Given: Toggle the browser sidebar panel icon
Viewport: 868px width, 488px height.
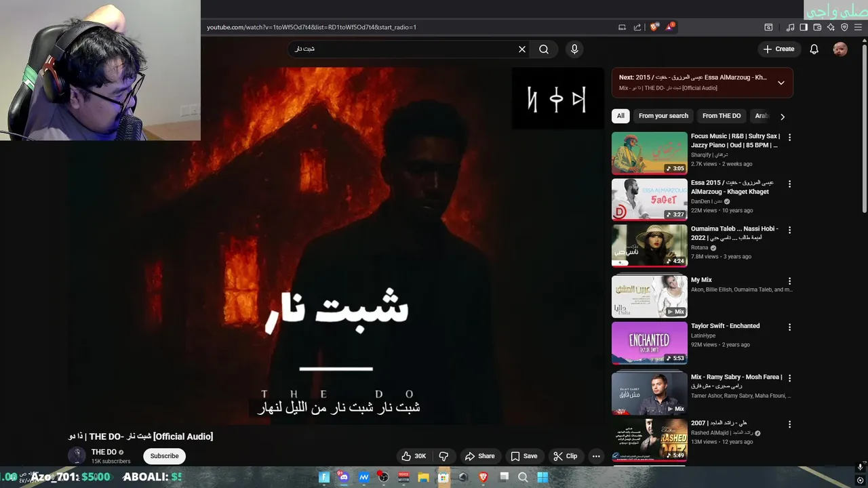Looking at the screenshot, I should [x=804, y=27].
